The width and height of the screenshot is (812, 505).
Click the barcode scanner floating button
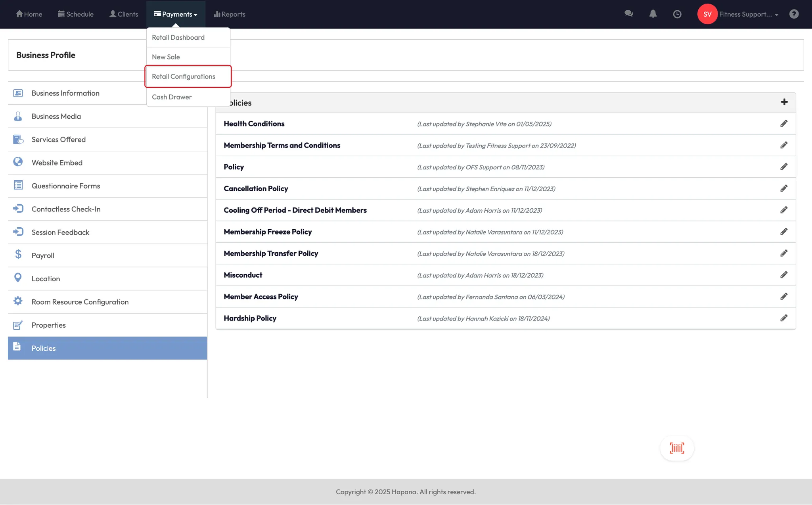pos(677,448)
